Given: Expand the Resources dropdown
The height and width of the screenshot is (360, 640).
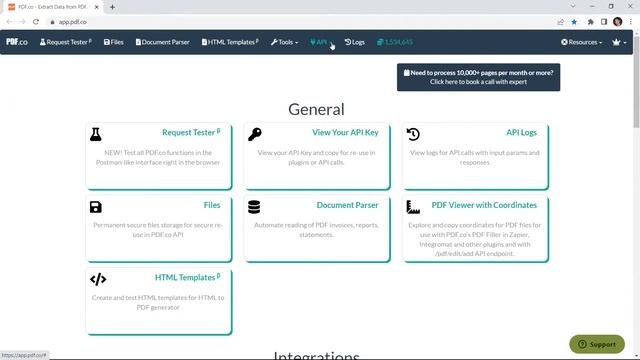Looking at the screenshot, I should click(x=581, y=42).
